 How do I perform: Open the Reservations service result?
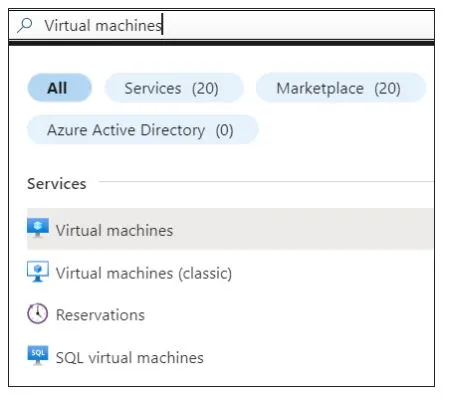pos(230,314)
